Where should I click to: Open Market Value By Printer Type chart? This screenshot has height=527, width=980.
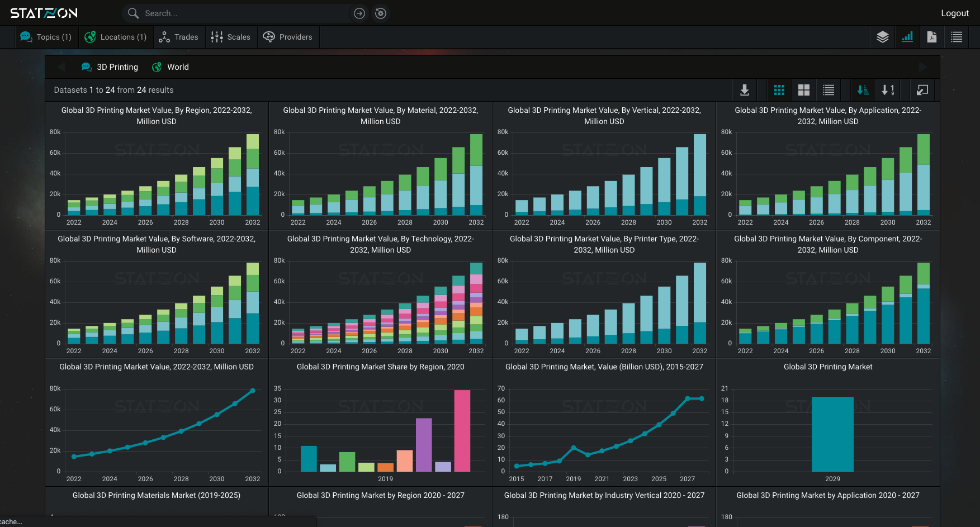tap(604, 294)
